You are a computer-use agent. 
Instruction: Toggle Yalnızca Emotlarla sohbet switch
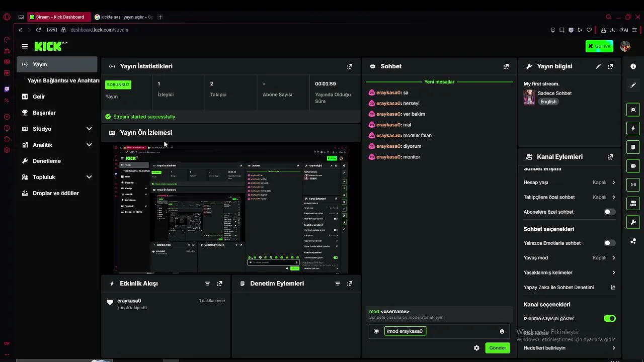[x=609, y=243]
